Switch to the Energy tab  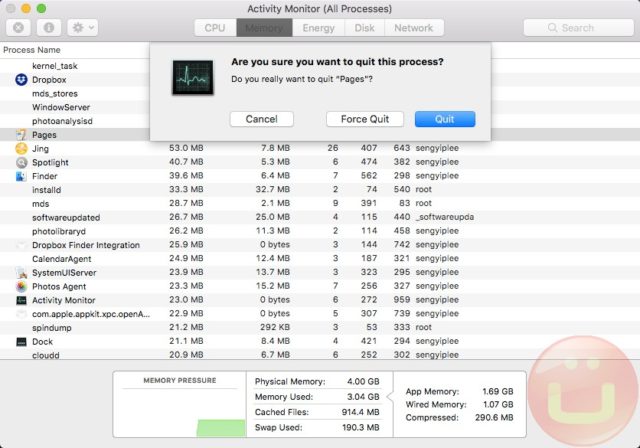click(318, 28)
